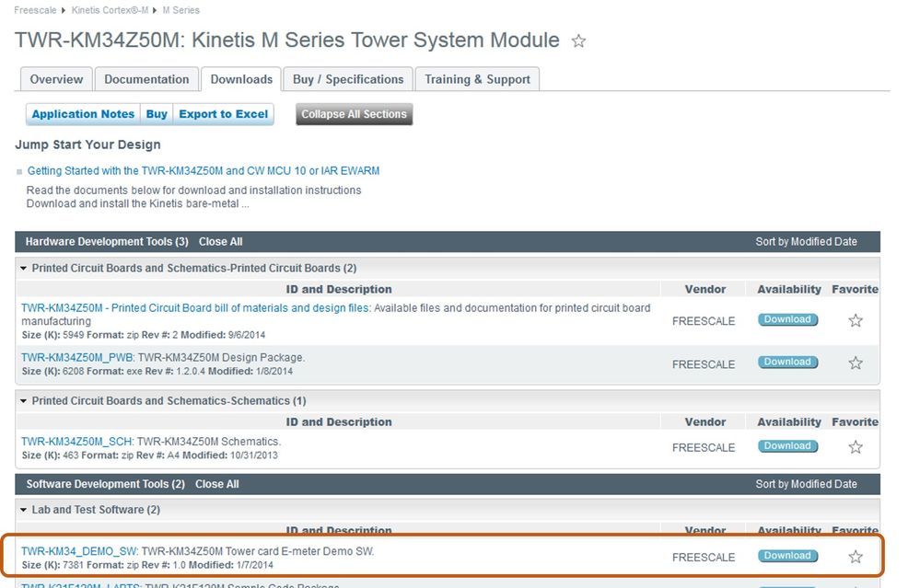Star the TWR-KM34Z50M bill of materials download

856,320
